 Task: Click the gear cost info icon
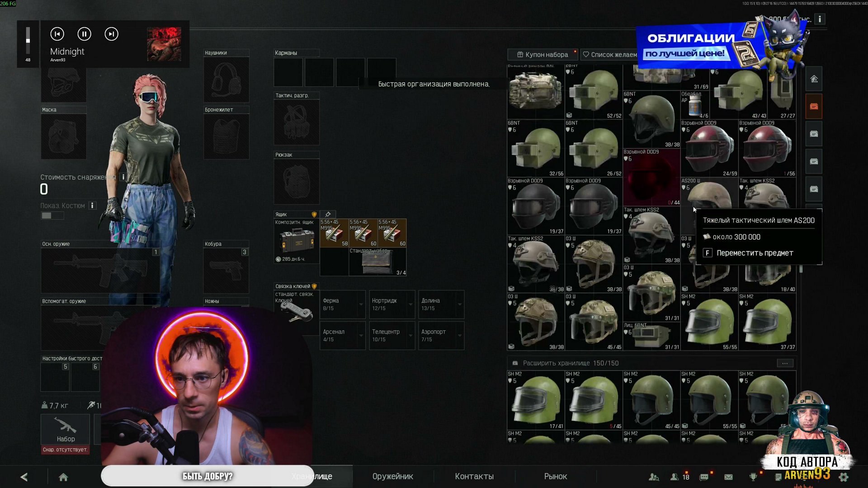tap(123, 177)
